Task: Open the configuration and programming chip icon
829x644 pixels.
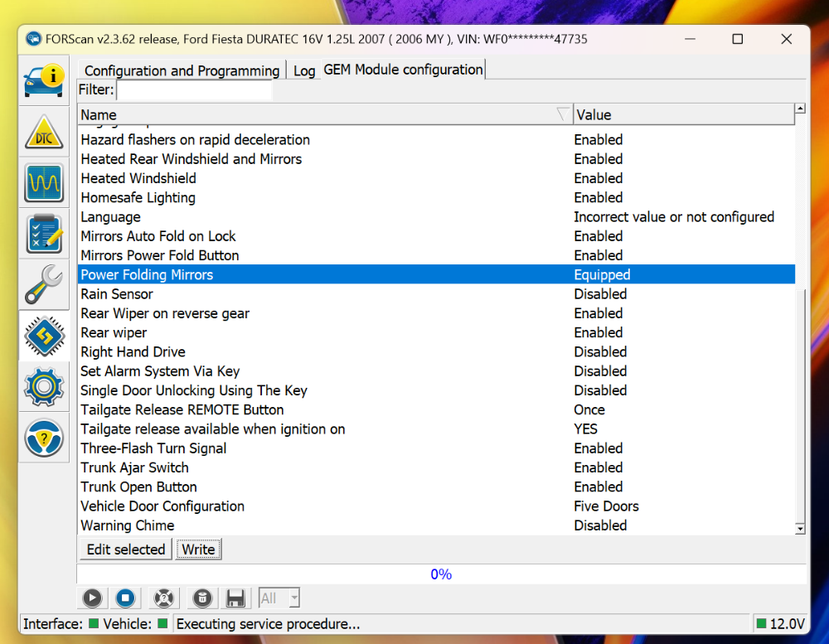Action: 44,336
